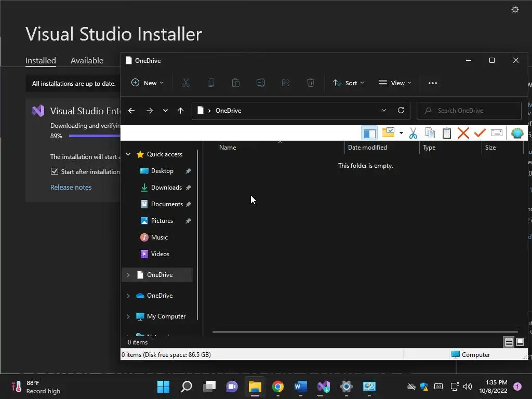Click the Cut scissors icon in Explorer command bar
532x399 pixels.
coord(186,83)
